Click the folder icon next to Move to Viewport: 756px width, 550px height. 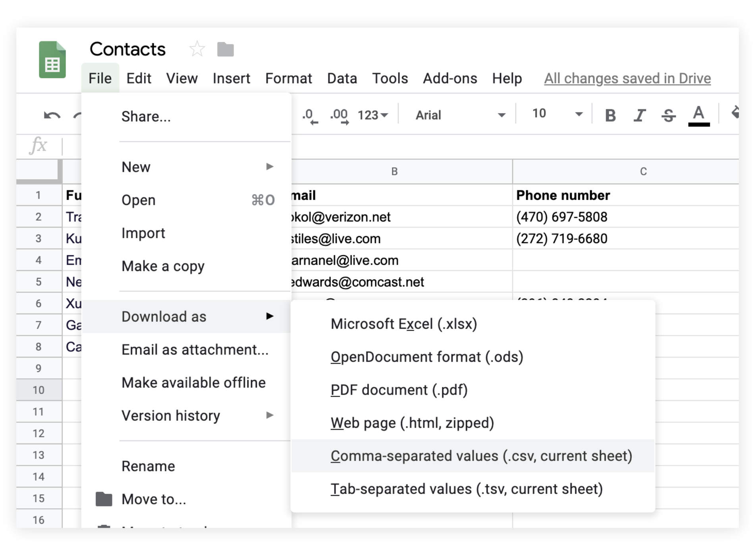104,499
